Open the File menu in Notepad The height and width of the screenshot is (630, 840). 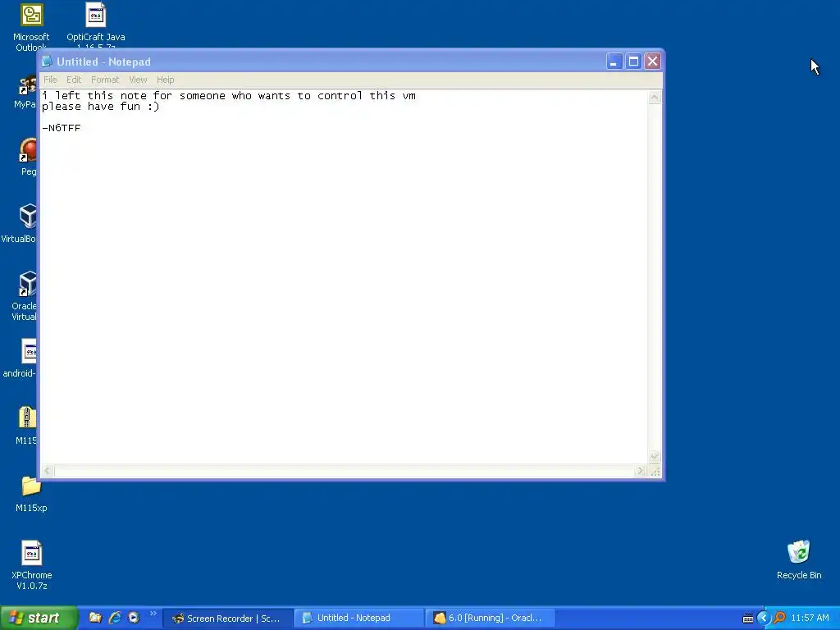pyautogui.click(x=50, y=80)
